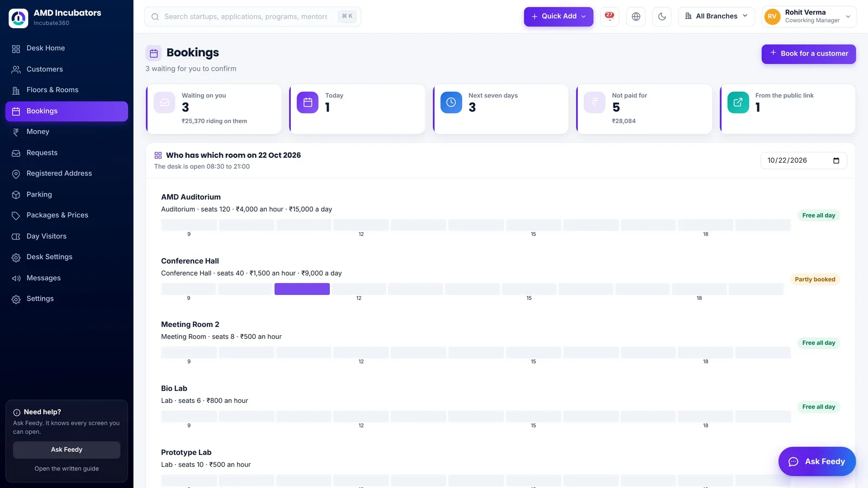Select Bookings in sidebar
868x488 pixels.
click(67, 111)
